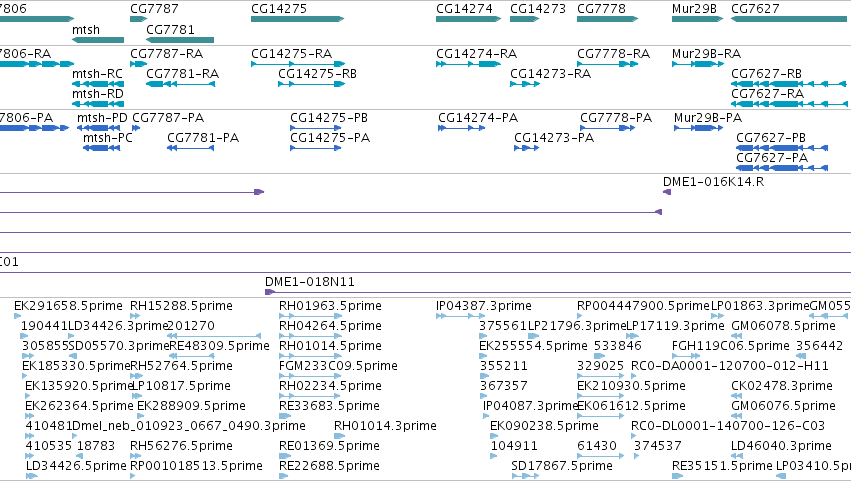Select EST EK210930.5prime
This screenshot has width=851, height=481.
[631, 386]
